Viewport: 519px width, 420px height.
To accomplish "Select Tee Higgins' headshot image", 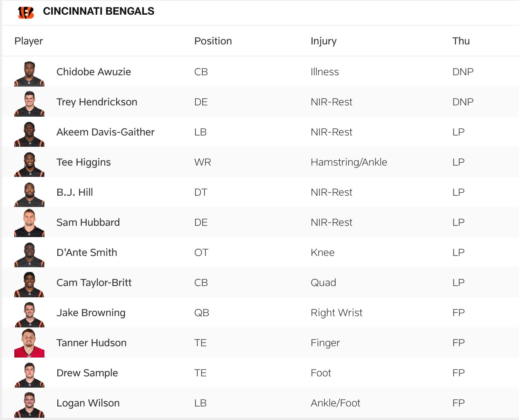I will 29,164.
